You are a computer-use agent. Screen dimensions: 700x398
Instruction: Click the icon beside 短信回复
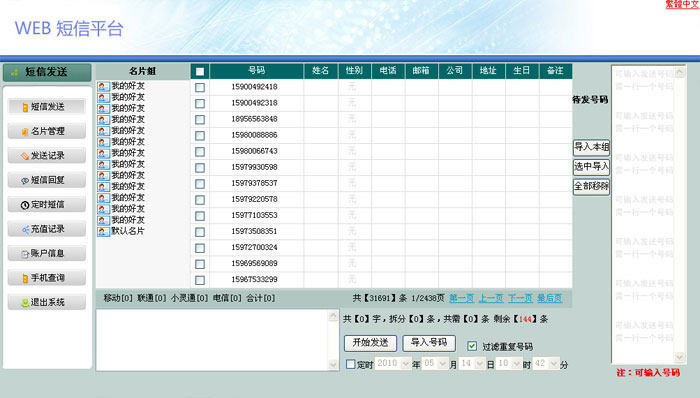point(25,181)
